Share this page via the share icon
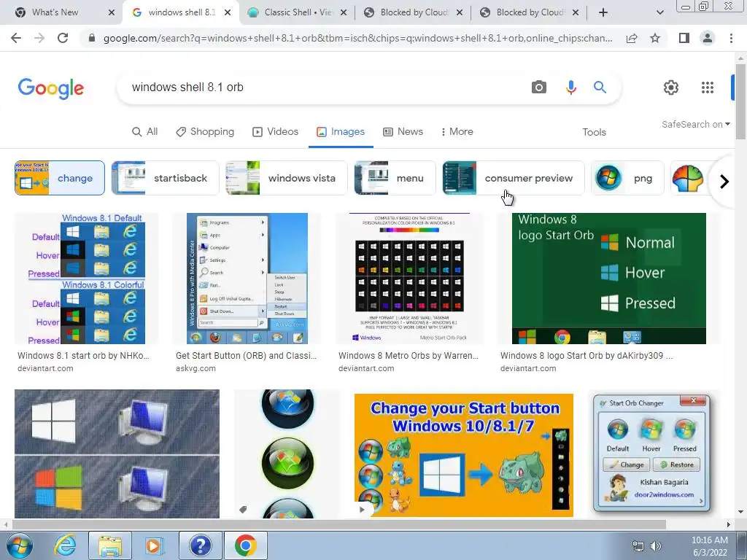The image size is (747, 560). click(x=632, y=38)
